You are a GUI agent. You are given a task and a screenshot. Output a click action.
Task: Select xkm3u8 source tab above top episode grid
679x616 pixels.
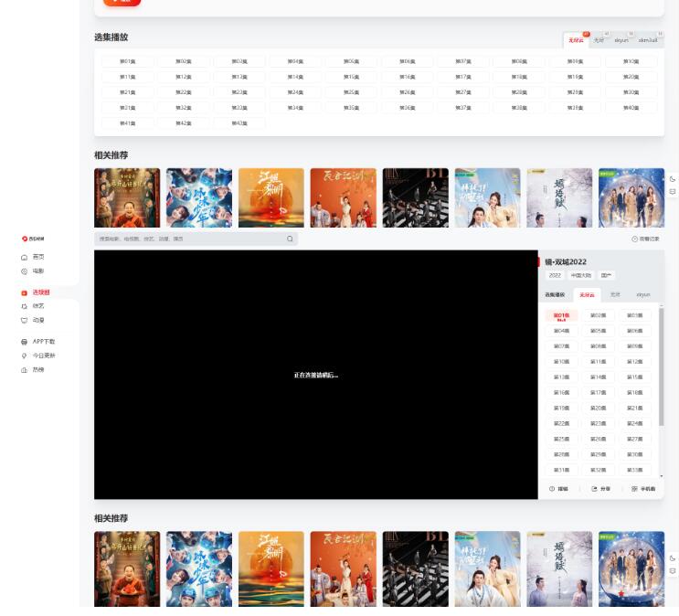pos(648,40)
